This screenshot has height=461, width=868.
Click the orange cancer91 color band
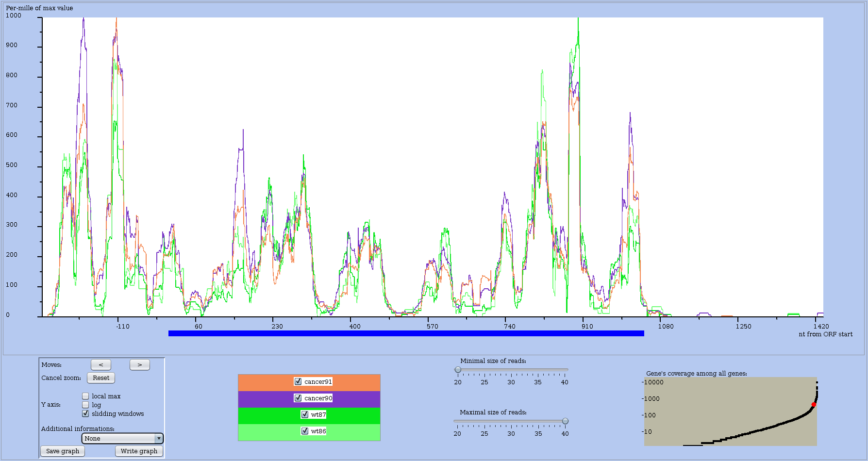[x=262, y=382]
